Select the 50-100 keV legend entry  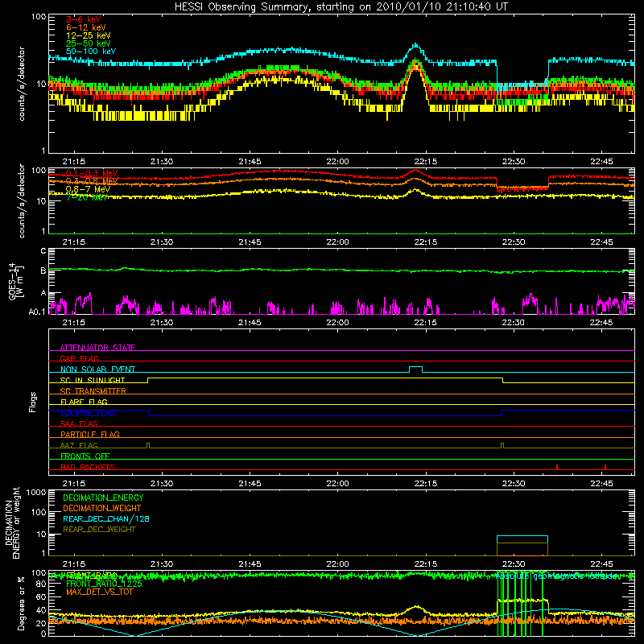coord(91,52)
